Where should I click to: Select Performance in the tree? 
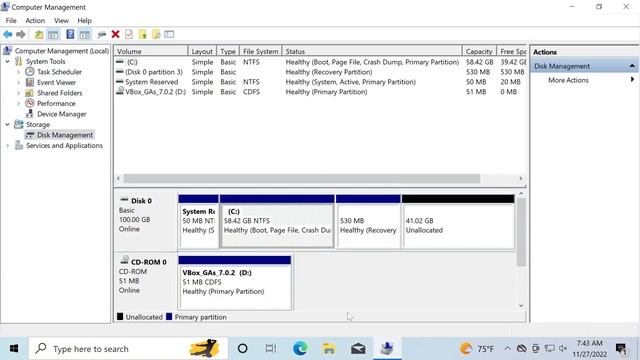56,104
